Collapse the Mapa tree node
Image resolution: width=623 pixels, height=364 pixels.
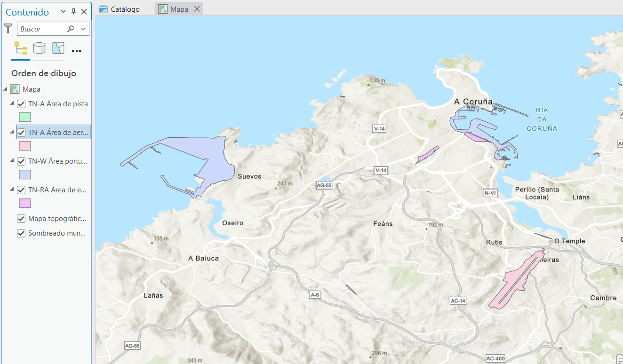tap(5, 89)
